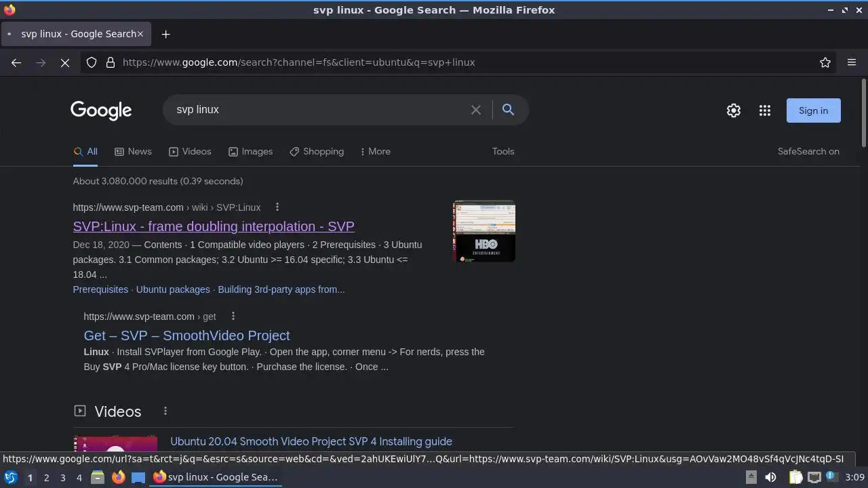Jump to Prerequisites section link

click(x=100, y=289)
